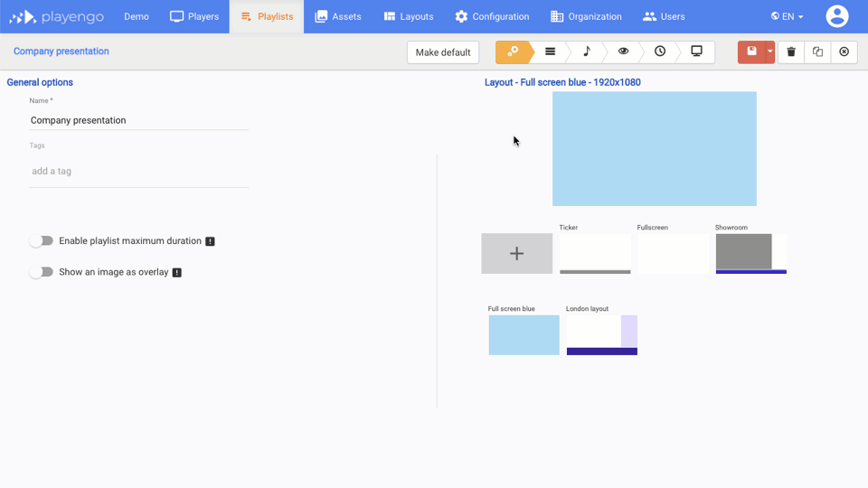Open the audio music note step

tap(587, 52)
